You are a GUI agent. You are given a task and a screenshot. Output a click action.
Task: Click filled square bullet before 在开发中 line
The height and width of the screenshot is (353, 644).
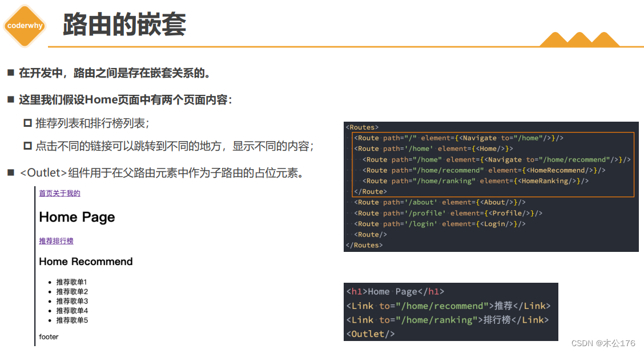pyautogui.click(x=10, y=73)
